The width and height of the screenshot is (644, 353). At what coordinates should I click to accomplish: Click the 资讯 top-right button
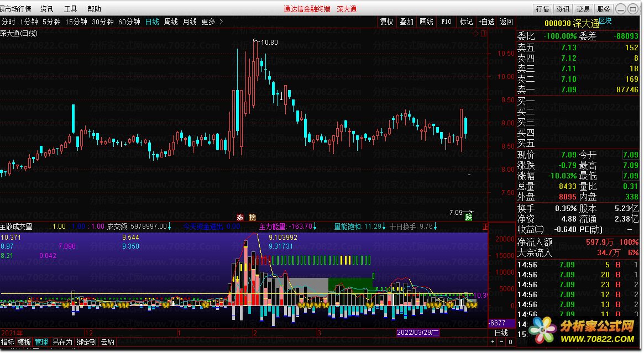pos(563,9)
